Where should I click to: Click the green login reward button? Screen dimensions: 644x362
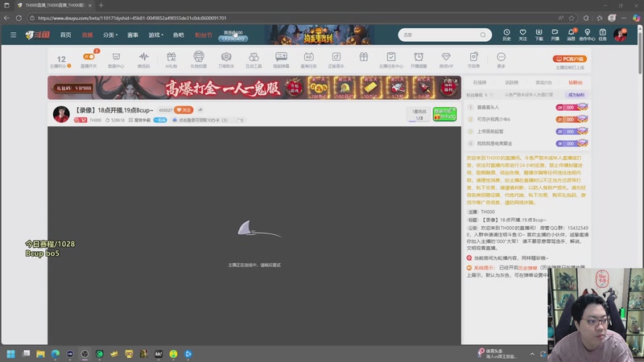[x=444, y=114]
